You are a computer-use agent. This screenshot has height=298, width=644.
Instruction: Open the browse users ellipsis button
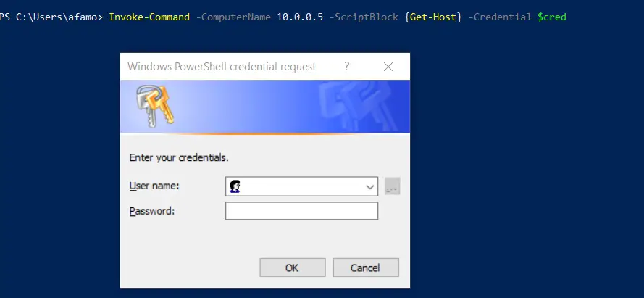pyautogui.click(x=392, y=186)
